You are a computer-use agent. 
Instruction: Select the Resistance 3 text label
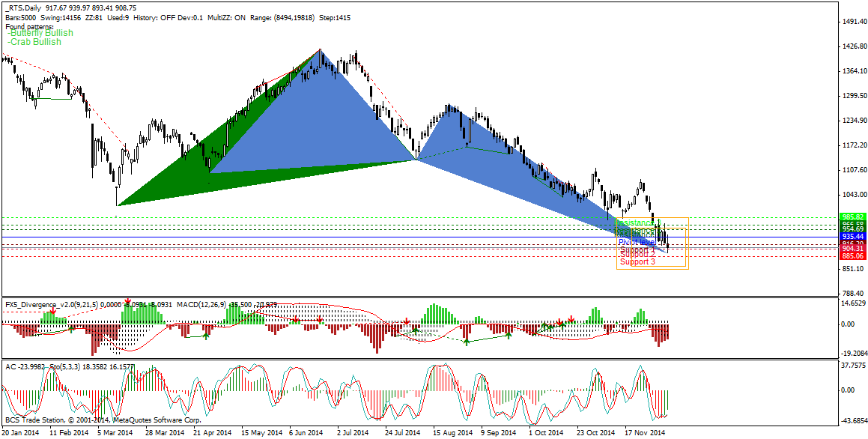click(x=638, y=222)
